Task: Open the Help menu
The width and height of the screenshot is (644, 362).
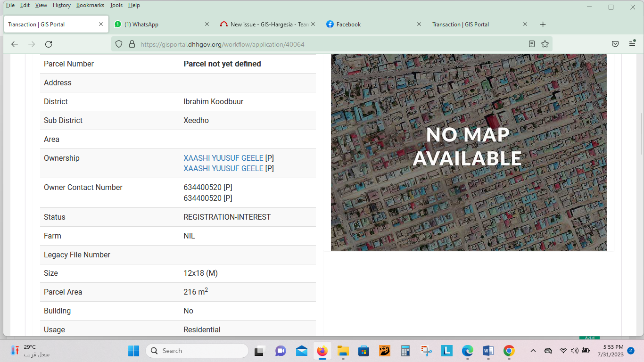Action: [x=134, y=5]
